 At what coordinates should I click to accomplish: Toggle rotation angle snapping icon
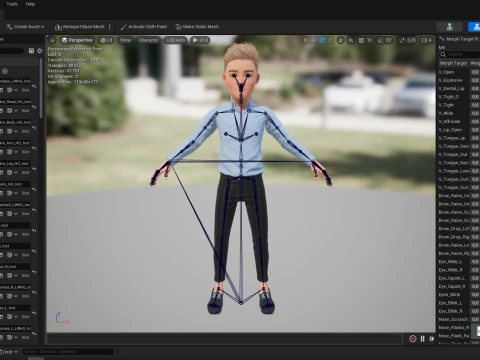pyautogui.click(x=380, y=40)
